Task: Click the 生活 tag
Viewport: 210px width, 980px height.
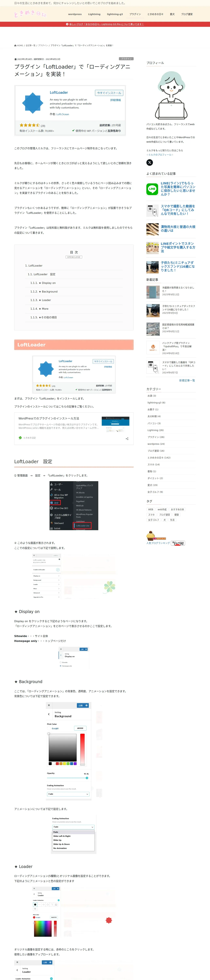Action: coord(172,520)
